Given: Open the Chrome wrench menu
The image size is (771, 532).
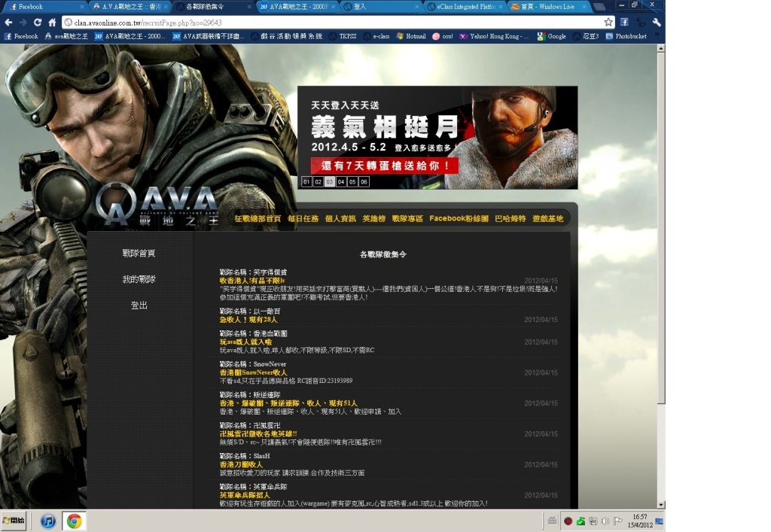Looking at the screenshot, I should [x=657, y=22].
